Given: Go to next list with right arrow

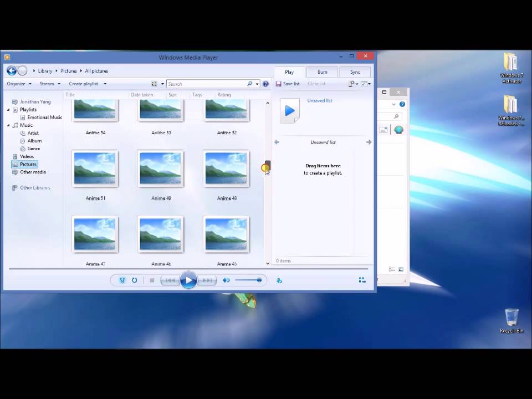Looking at the screenshot, I should tap(369, 142).
